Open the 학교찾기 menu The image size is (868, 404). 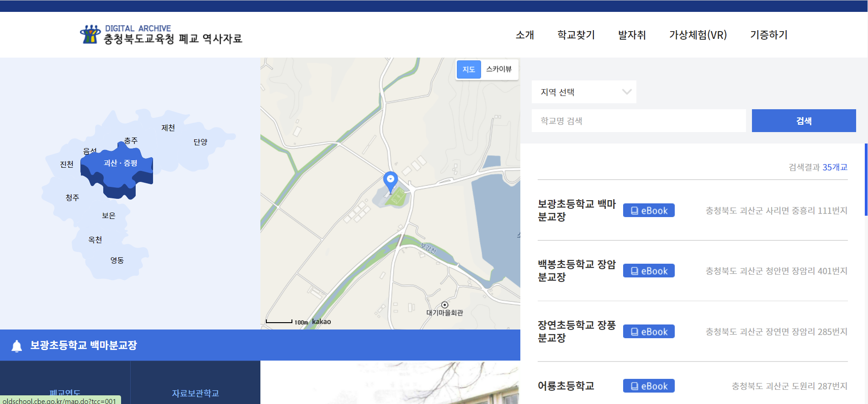coord(576,35)
